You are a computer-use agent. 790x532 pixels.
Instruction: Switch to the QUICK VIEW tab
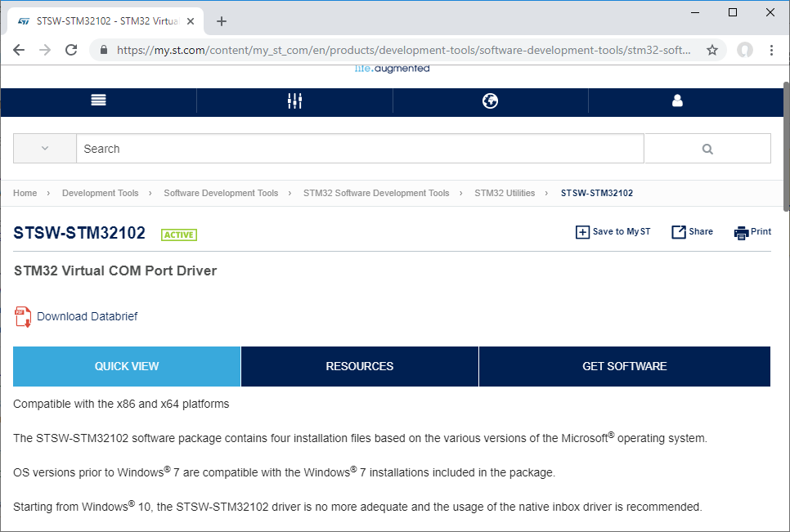pos(127,366)
